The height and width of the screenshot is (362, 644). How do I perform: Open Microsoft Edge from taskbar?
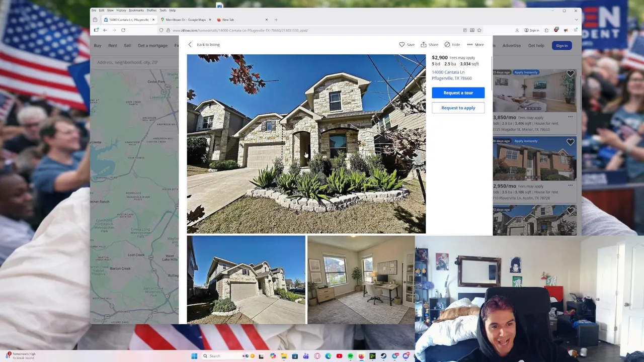point(328,356)
